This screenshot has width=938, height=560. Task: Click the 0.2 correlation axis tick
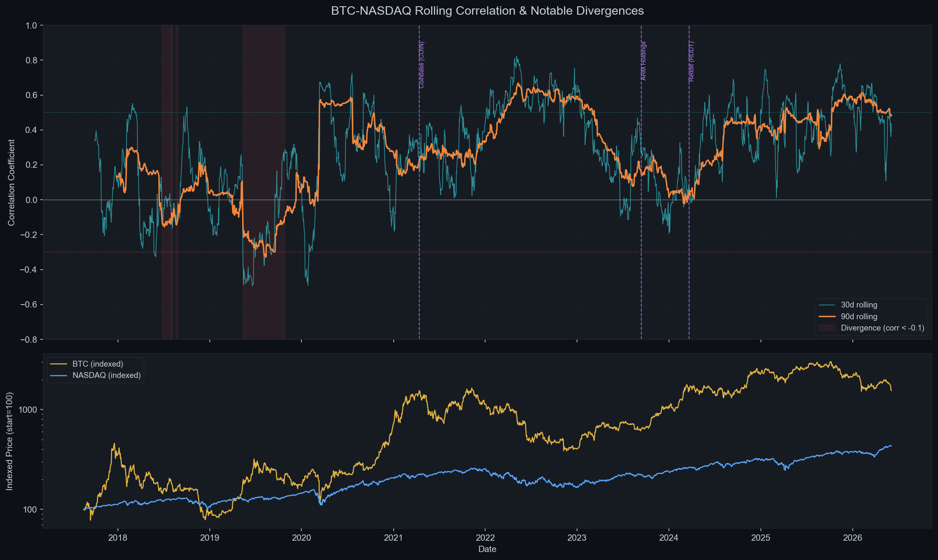click(x=31, y=165)
